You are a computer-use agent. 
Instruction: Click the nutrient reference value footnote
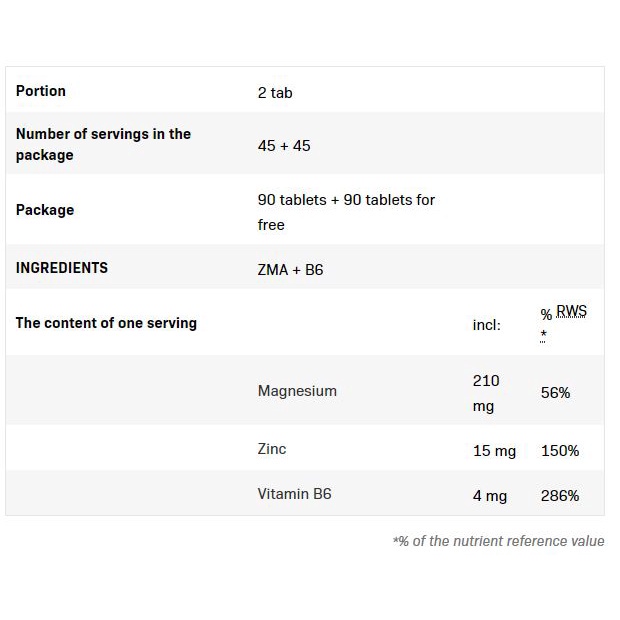498,541
